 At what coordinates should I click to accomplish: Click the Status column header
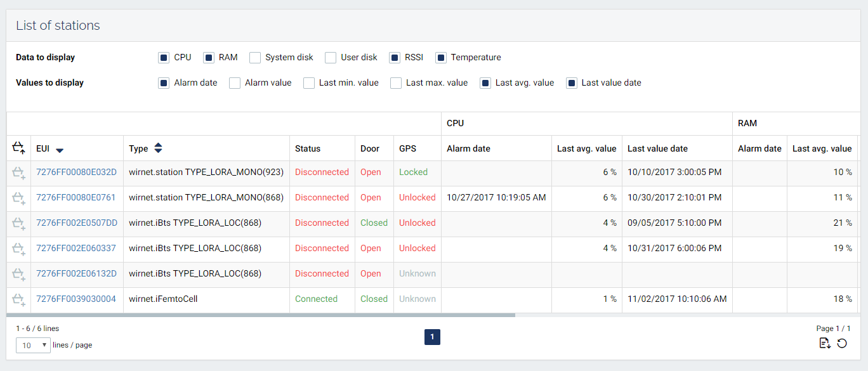tap(308, 148)
